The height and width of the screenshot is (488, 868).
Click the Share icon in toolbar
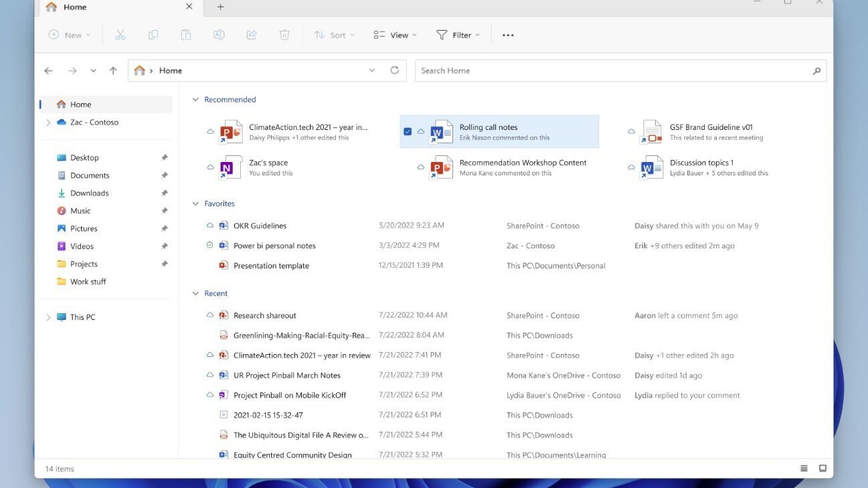pyautogui.click(x=252, y=35)
